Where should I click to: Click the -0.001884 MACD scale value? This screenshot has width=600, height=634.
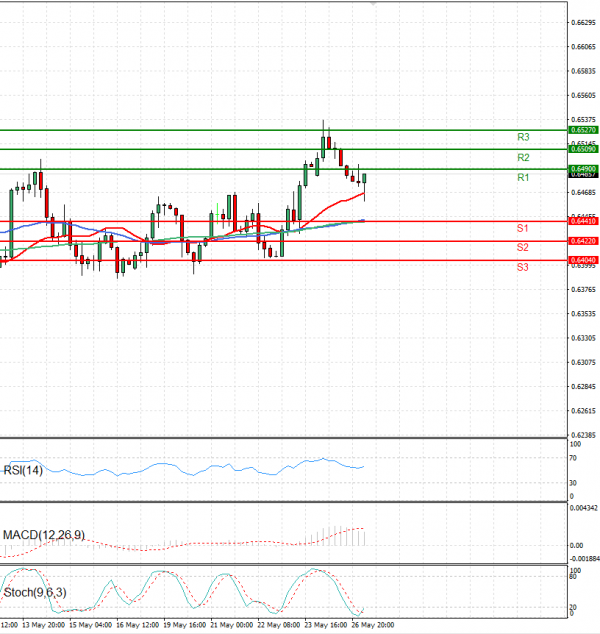[x=584, y=558]
